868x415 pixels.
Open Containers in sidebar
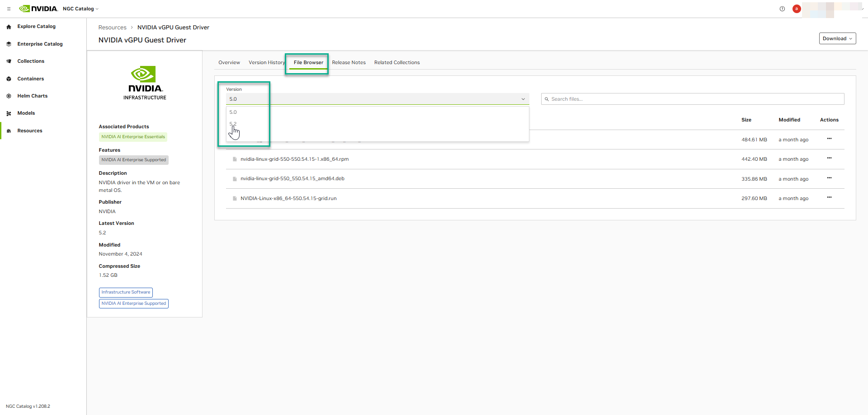pyautogui.click(x=31, y=79)
